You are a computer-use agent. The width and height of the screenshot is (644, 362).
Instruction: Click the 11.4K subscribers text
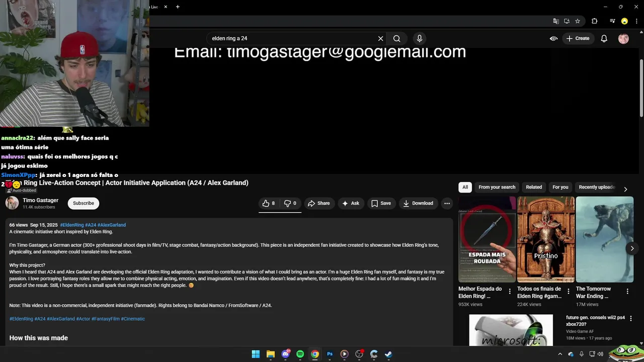(39, 207)
